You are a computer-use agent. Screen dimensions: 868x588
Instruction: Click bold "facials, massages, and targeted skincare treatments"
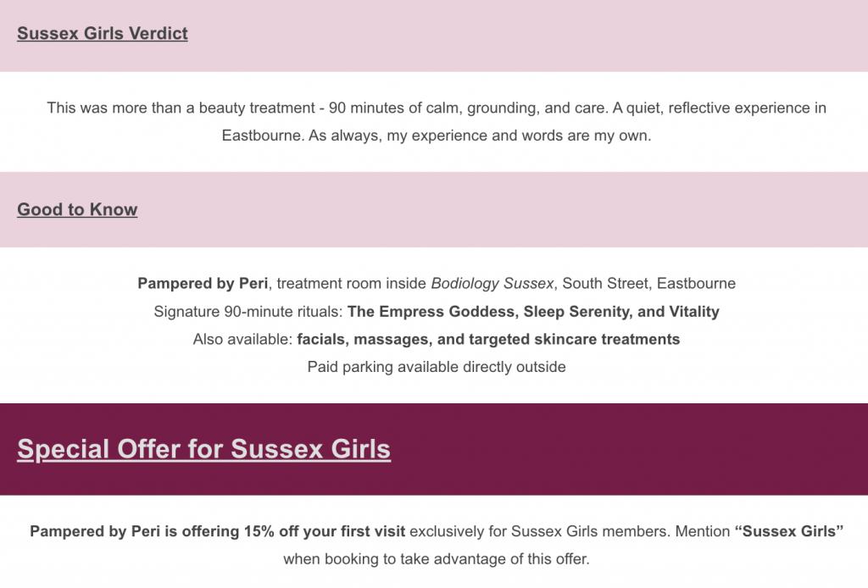[x=488, y=339]
